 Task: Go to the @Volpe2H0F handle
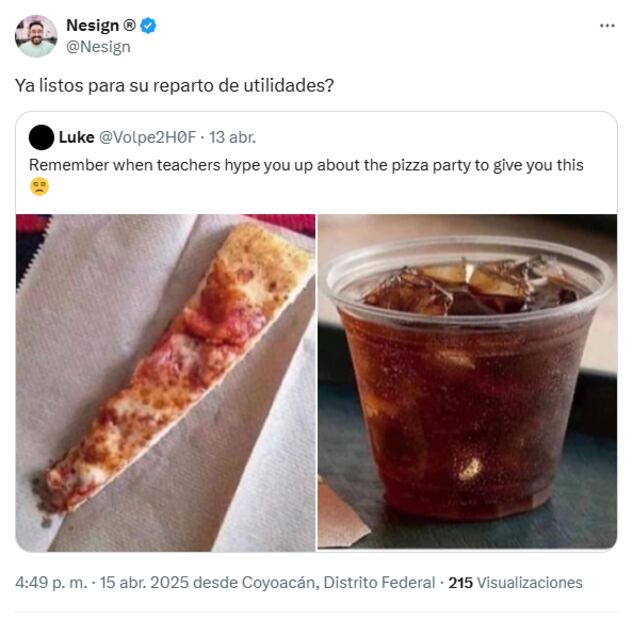(x=149, y=137)
